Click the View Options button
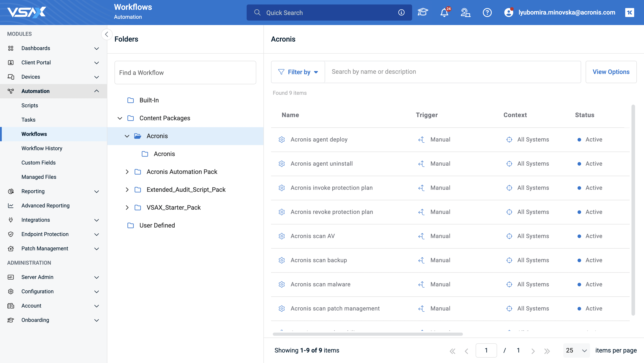 (x=611, y=72)
